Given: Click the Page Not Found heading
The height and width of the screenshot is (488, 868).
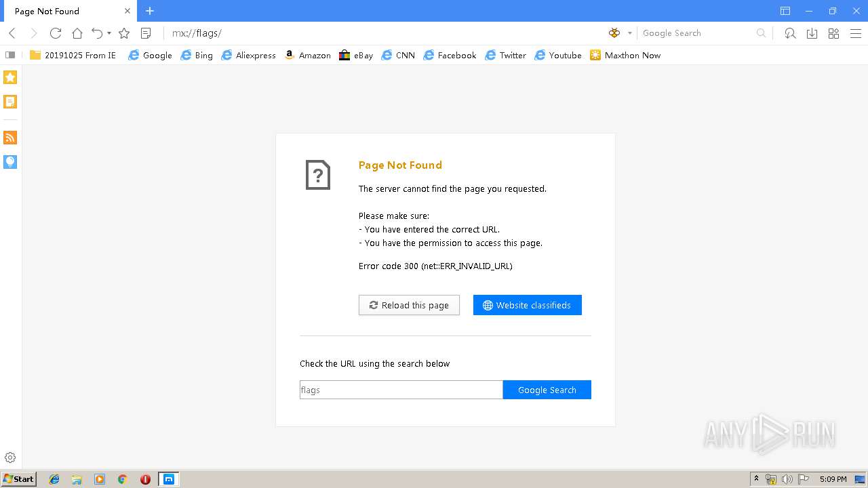Looking at the screenshot, I should click(x=400, y=165).
